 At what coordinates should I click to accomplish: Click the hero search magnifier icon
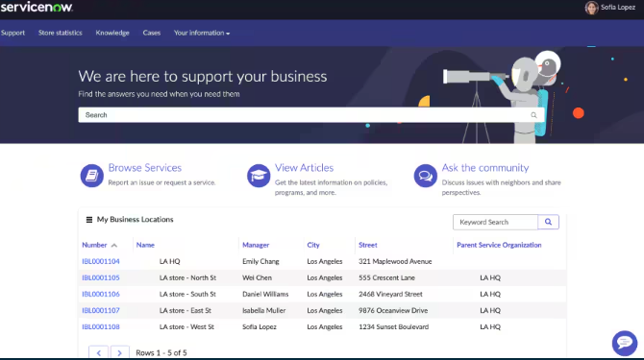tap(533, 115)
